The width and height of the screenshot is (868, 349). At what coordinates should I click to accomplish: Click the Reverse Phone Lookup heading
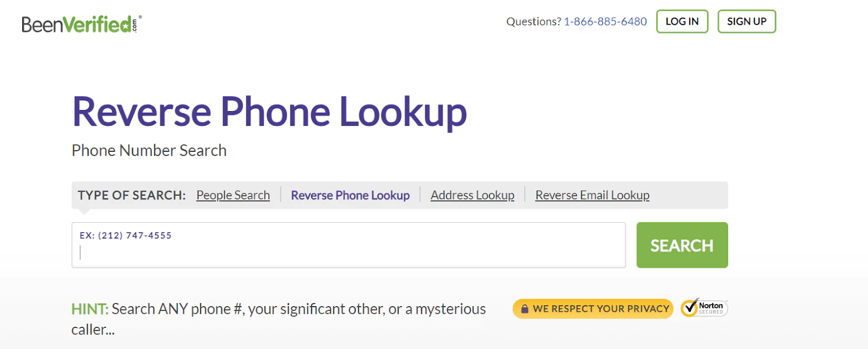269,112
